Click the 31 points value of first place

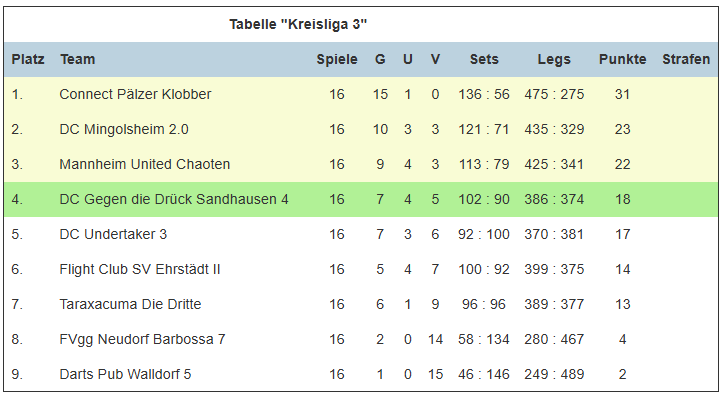[622, 94]
